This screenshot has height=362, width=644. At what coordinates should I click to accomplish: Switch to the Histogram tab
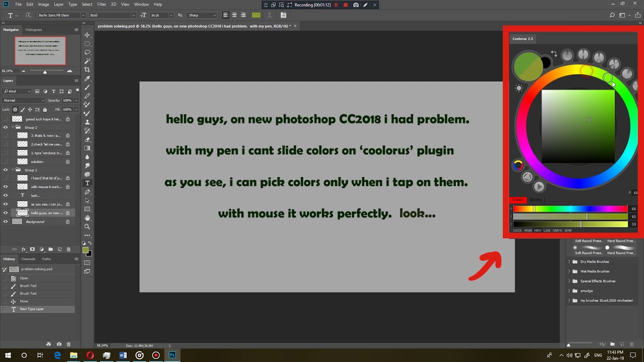click(x=34, y=30)
